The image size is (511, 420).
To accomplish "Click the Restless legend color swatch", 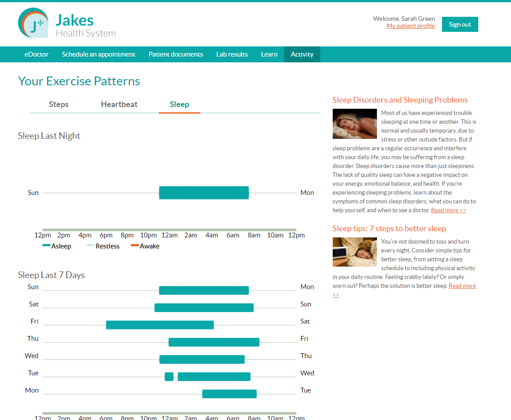I will pyautogui.click(x=91, y=245).
